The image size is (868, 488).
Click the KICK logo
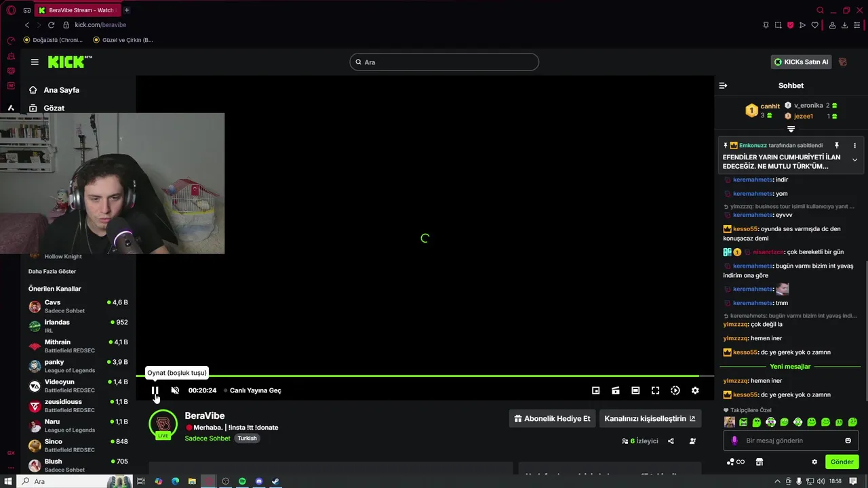pyautogui.click(x=70, y=62)
